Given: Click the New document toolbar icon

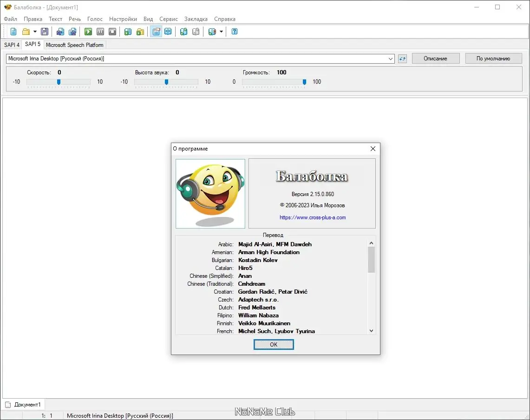Looking at the screenshot, I should click(13, 32).
